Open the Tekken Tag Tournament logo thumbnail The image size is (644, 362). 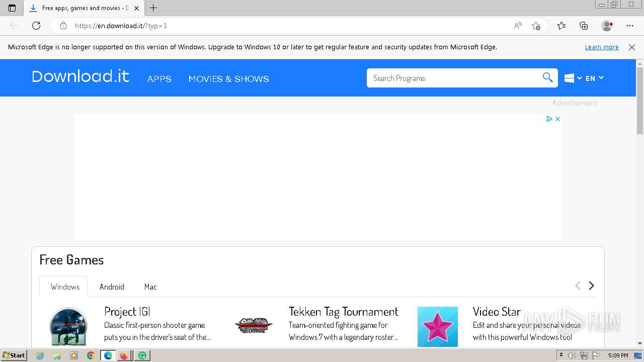click(x=254, y=325)
